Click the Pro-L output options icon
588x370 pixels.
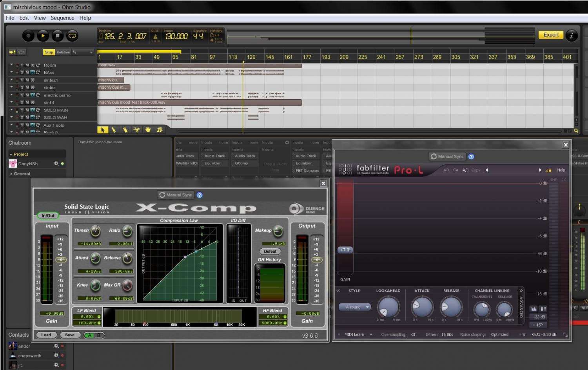point(523,335)
